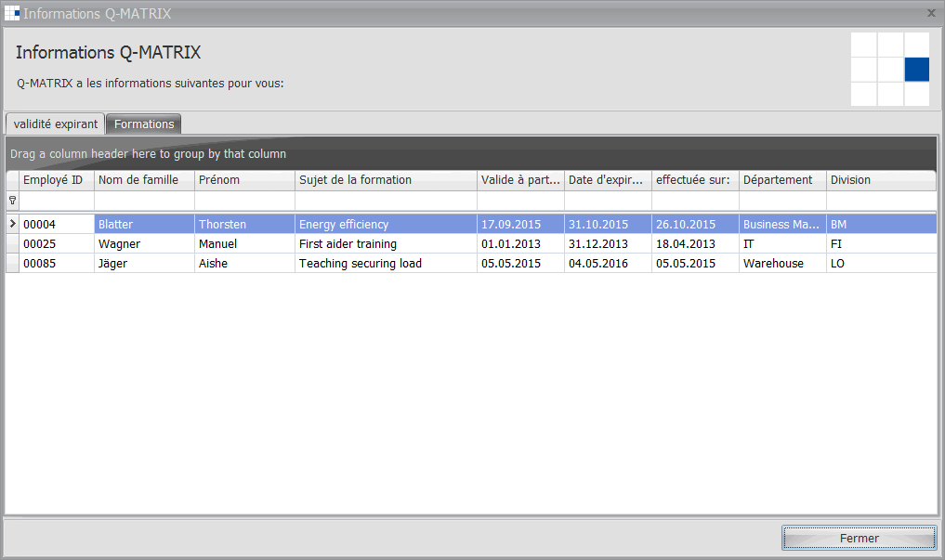This screenshot has width=945, height=560.
Task: Click filter field under Employé ID
Action: [57, 201]
